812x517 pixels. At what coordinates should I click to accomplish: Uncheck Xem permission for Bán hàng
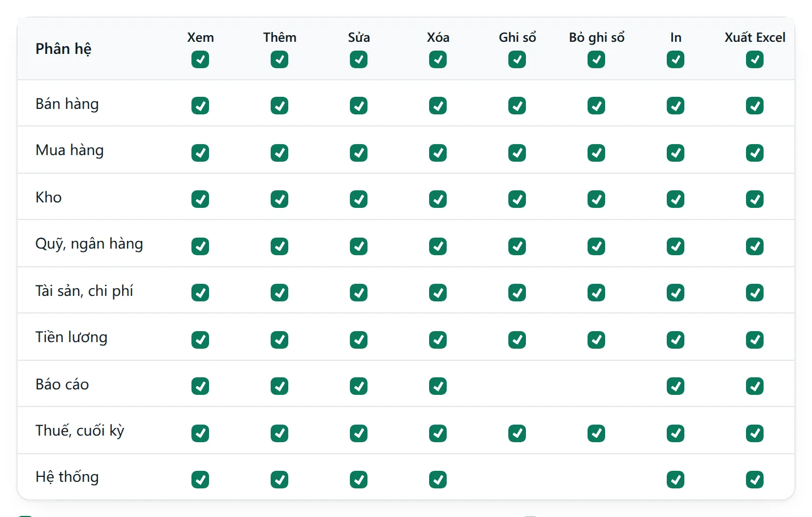click(200, 106)
